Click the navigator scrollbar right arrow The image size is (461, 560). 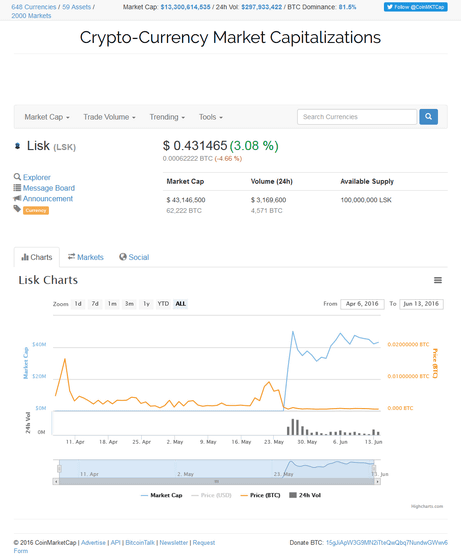tap(377, 481)
